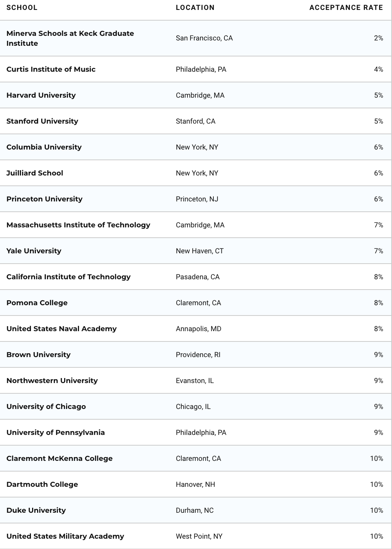Click the United States Military Academy name

click(65, 536)
